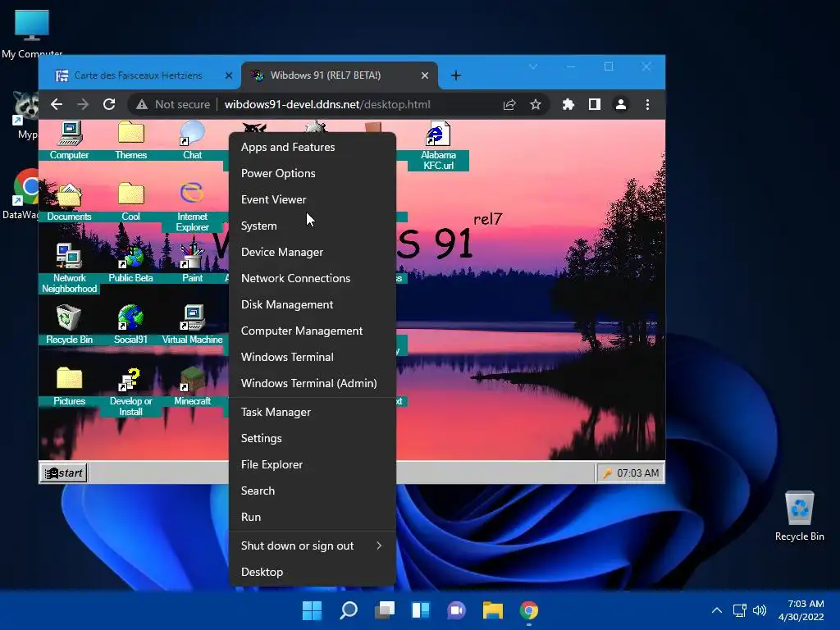
Task: Open Event Viewer from context menu
Action: pos(313,199)
